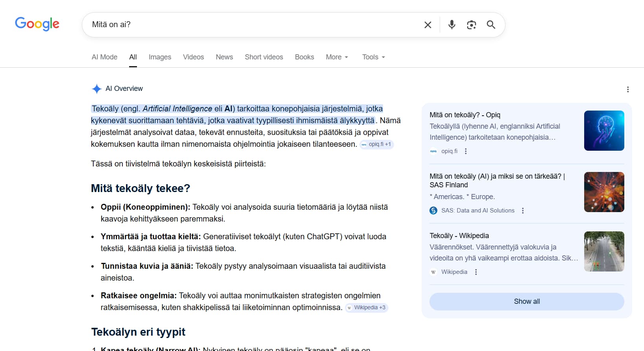Open the Short videos tab
The height and width of the screenshot is (351, 644).
(x=264, y=57)
